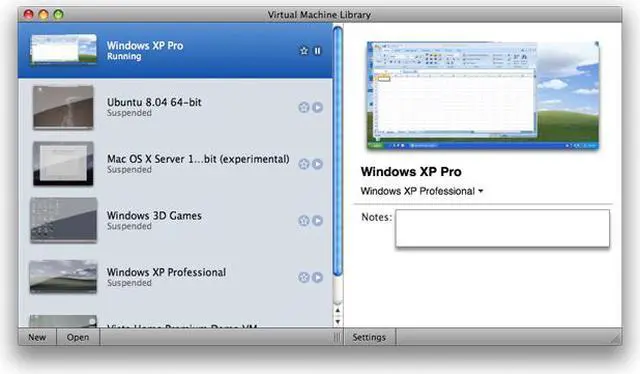
Task: Click the New button
Action: (37, 337)
